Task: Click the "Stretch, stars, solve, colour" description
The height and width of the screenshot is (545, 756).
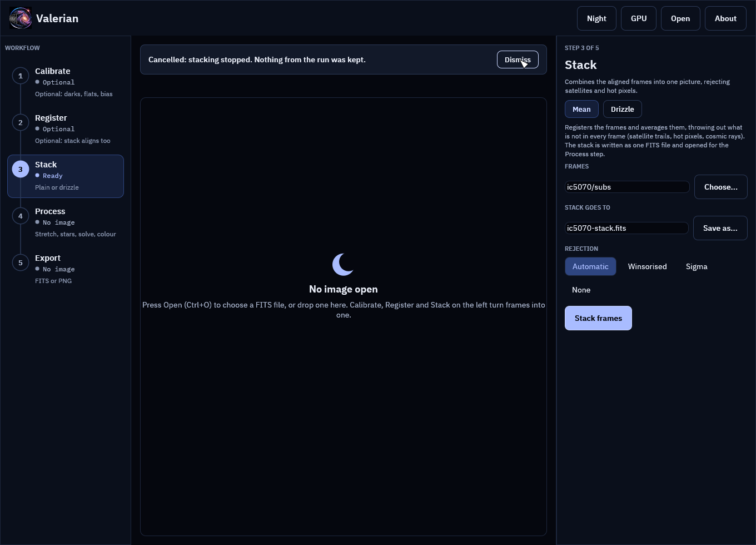Action: (x=76, y=234)
